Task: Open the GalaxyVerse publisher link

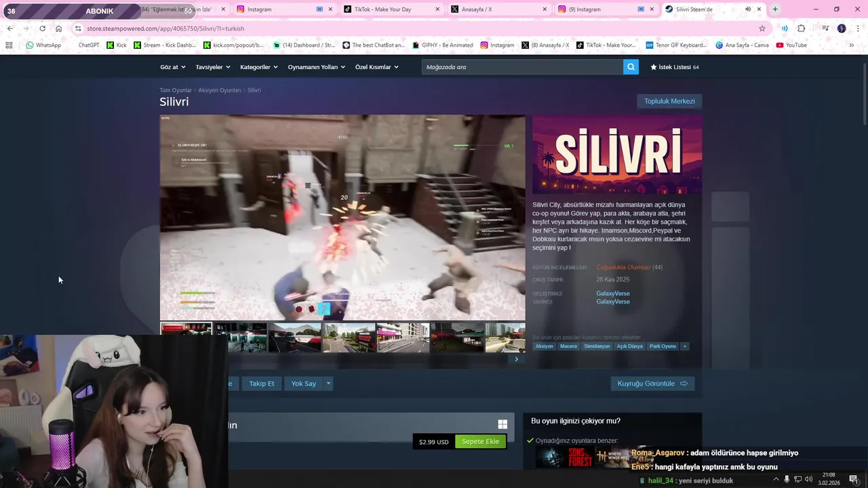Action: [613, 302]
